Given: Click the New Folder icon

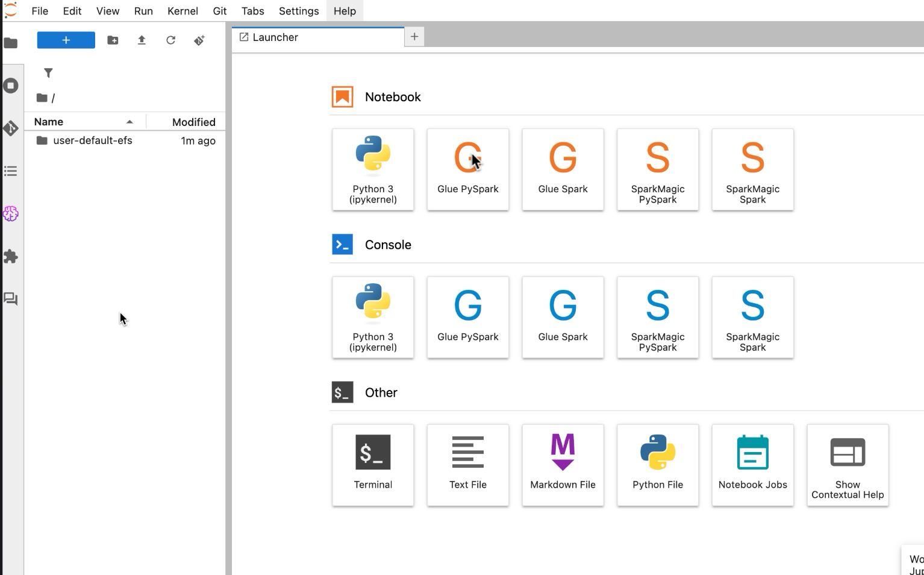Looking at the screenshot, I should [x=113, y=40].
